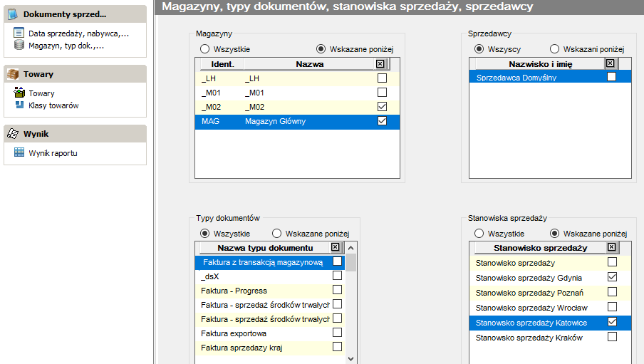The width and height of the screenshot is (644, 364).
Task: Uncheck the _M02 warehouse checkbox
Action: click(382, 106)
